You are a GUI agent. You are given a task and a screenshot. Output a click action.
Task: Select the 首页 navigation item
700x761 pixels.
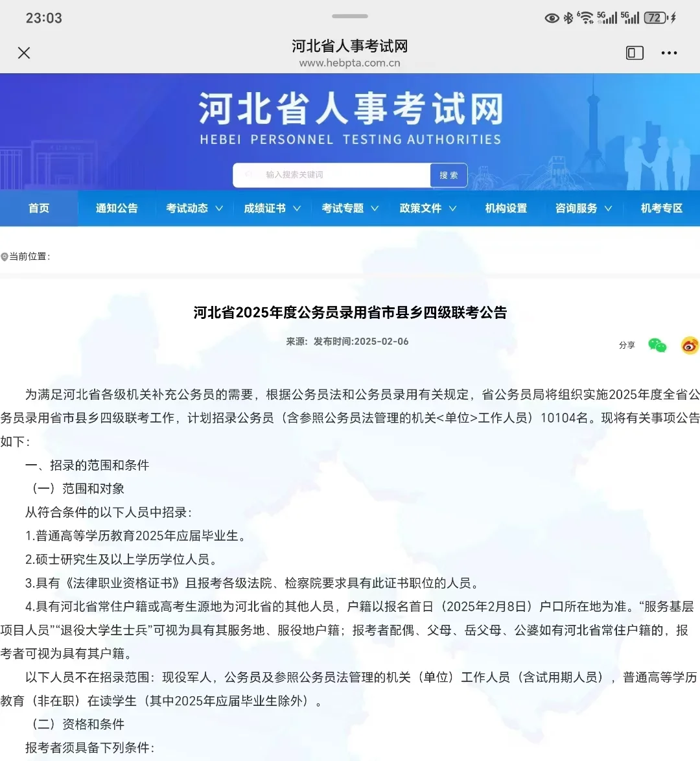point(38,208)
